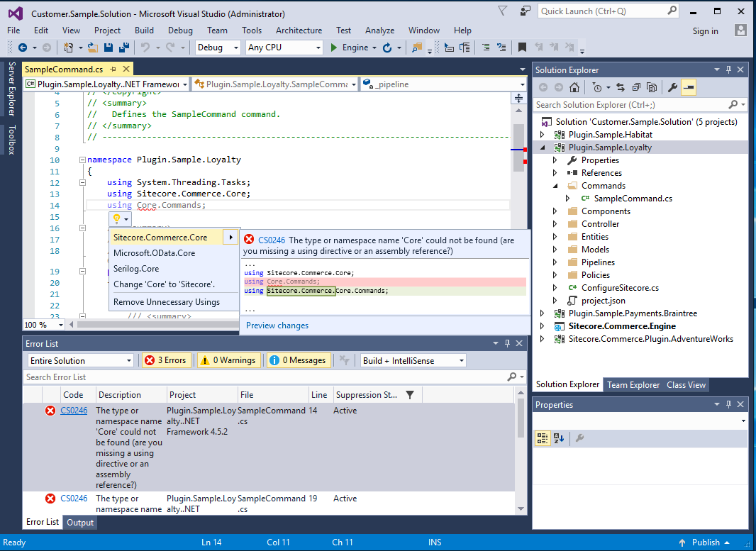Open the Entire Solution scope dropdown
Image resolution: width=756 pixels, height=551 pixels.
[x=81, y=360]
